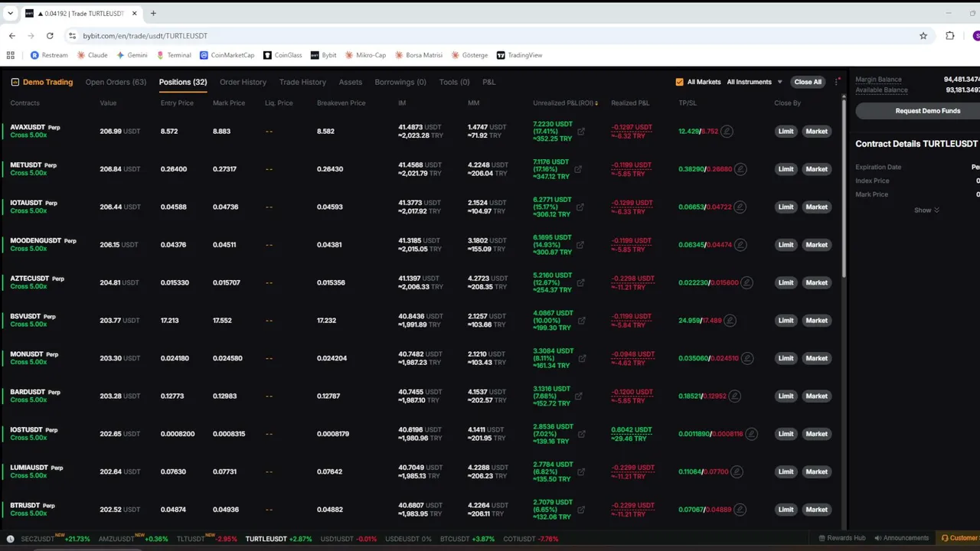Share the IOTAUSDT unrealized P&L
The image size is (980, 551).
[580, 207]
